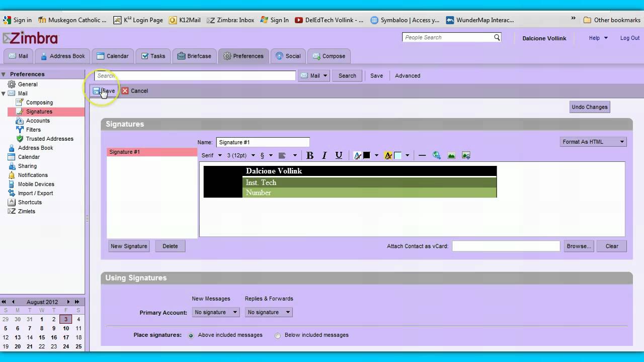This screenshot has height=362, width=644.
Task: Open the Format As HTML dropdown
Action: 593,142
